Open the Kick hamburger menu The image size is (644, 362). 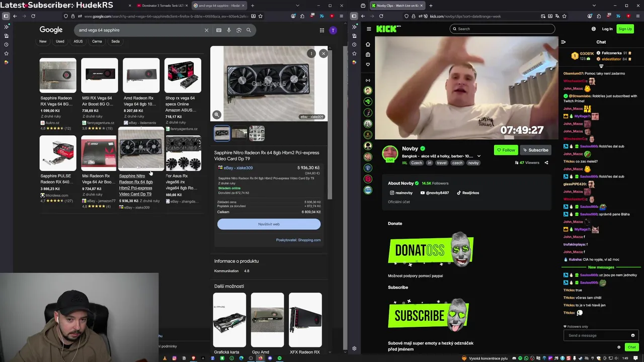point(369,29)
